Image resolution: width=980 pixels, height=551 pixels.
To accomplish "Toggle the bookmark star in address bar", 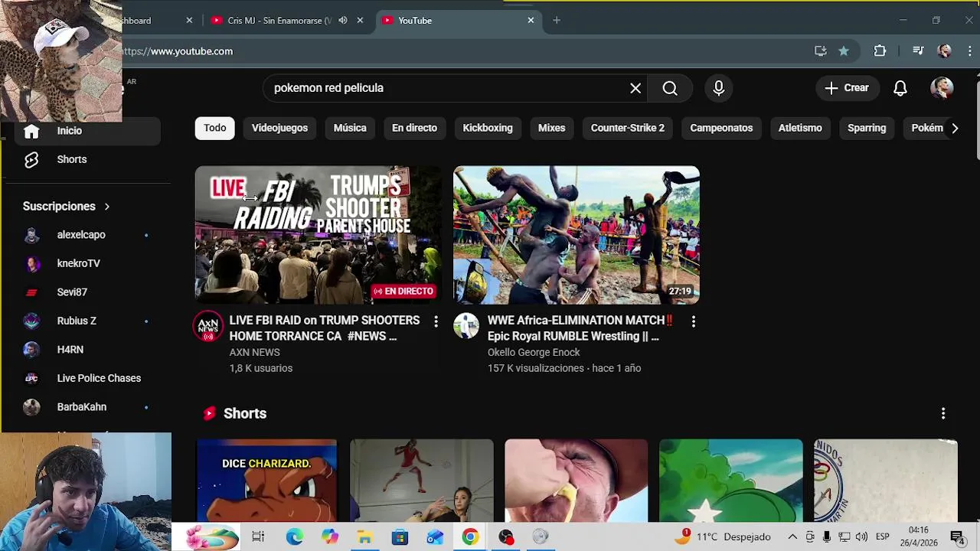I will tap(844, 51).
